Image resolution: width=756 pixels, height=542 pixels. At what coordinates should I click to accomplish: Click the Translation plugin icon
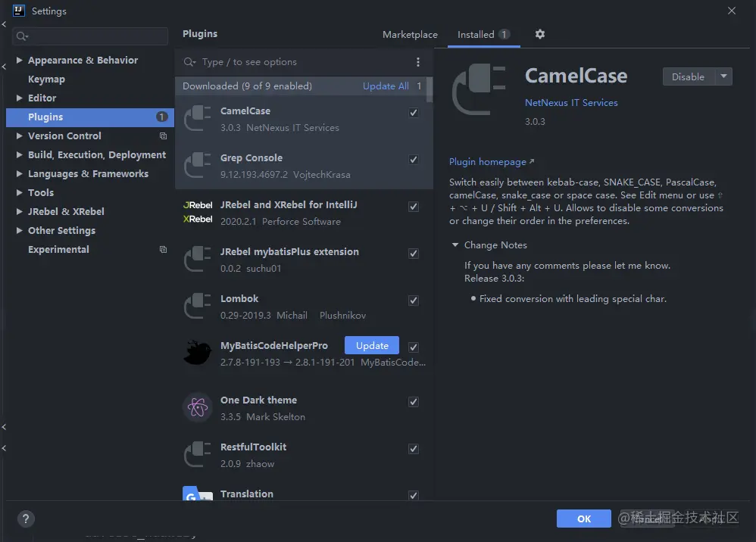198,494
